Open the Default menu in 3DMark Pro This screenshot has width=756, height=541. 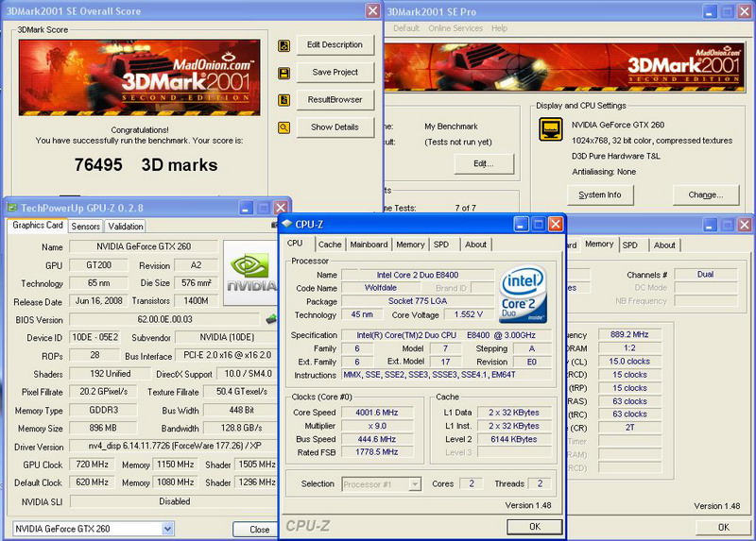pyautogui.click(x=406, y=28)
